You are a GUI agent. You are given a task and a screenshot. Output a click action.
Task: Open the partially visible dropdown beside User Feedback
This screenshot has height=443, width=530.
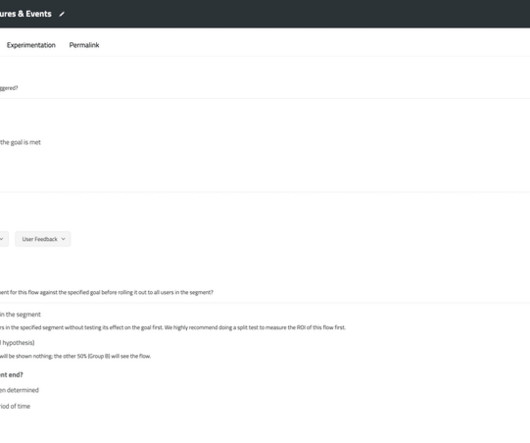coord(4,239)
